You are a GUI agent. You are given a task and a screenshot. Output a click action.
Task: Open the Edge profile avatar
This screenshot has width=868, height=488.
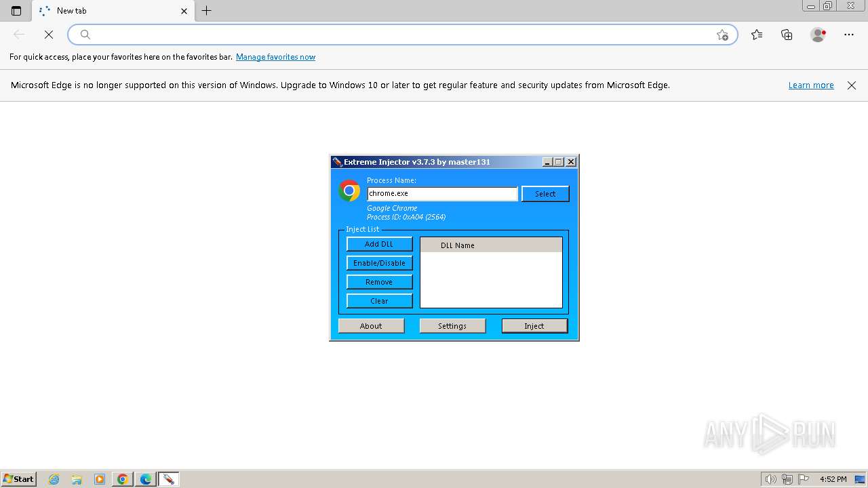click(818, 35)
